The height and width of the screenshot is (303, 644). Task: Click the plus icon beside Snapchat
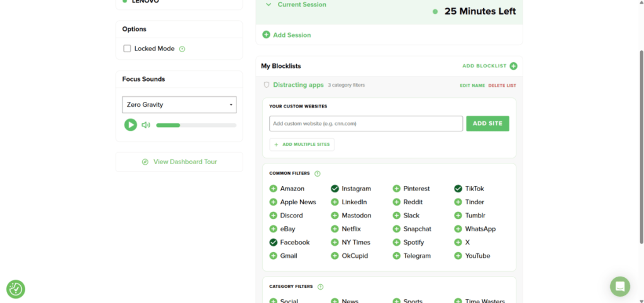pyautogui.click(x=396, y=229)
